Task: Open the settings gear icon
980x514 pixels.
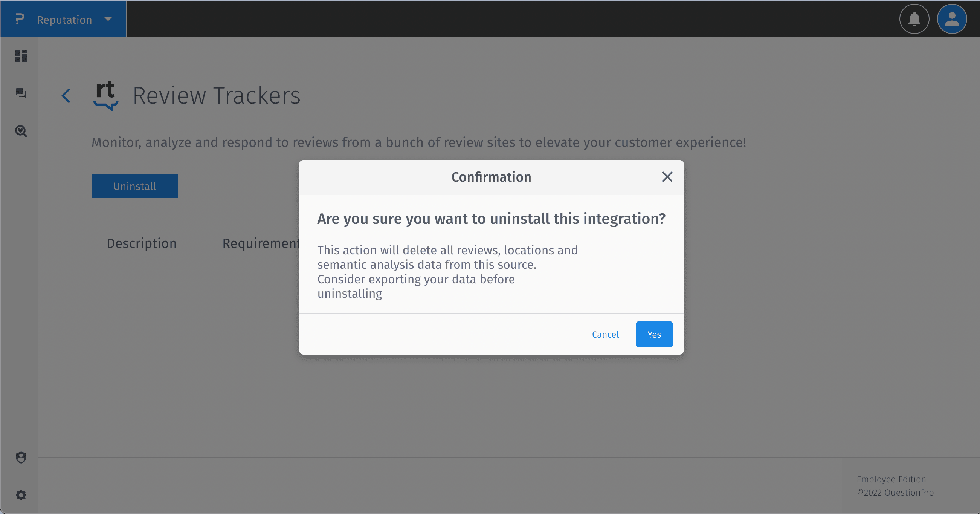Action: coord(21,495)
